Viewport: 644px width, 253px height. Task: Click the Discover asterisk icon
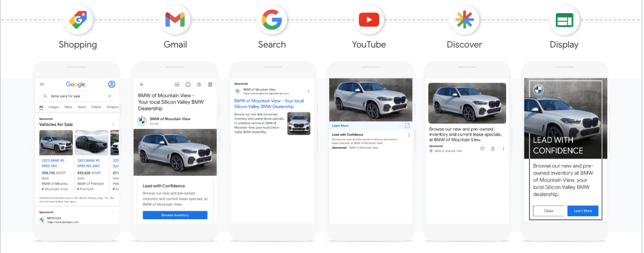[x=464, y=19]
